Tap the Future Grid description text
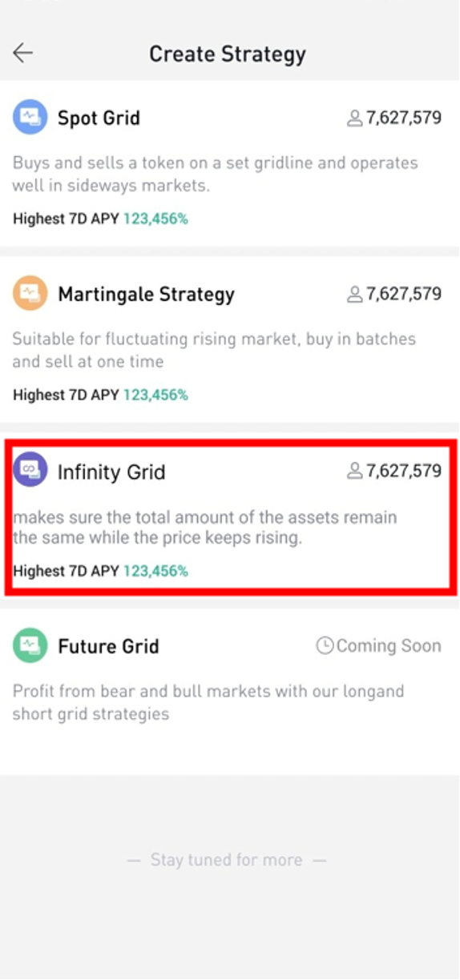Image resolution: width=460 pixels, height=980 pixels. (208, 702)
